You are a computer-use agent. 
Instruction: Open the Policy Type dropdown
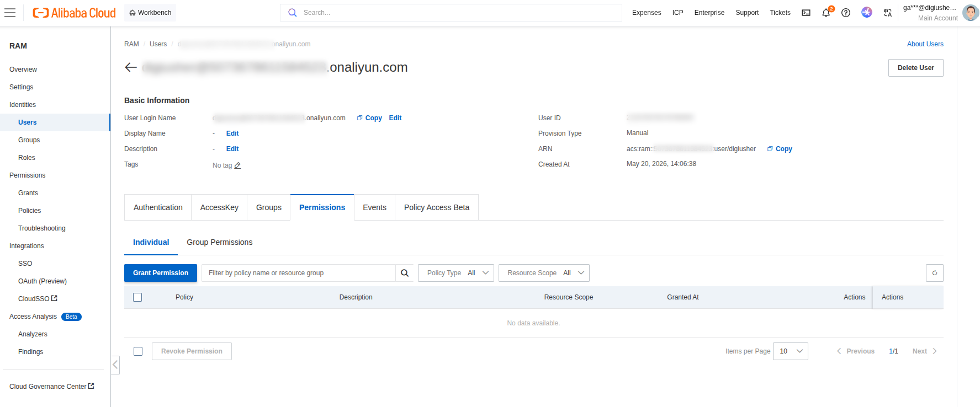(456, 273)
